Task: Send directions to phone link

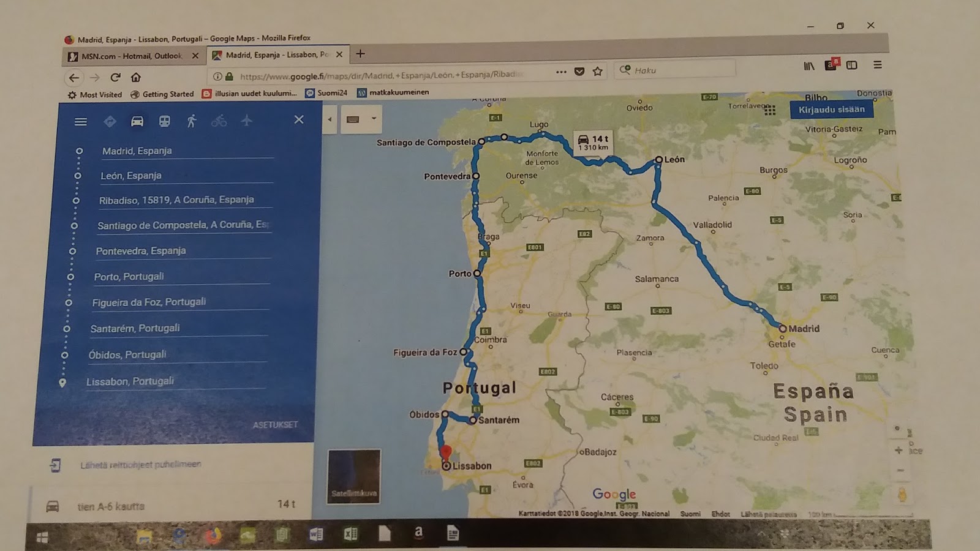Action: [x=140, y=465]
